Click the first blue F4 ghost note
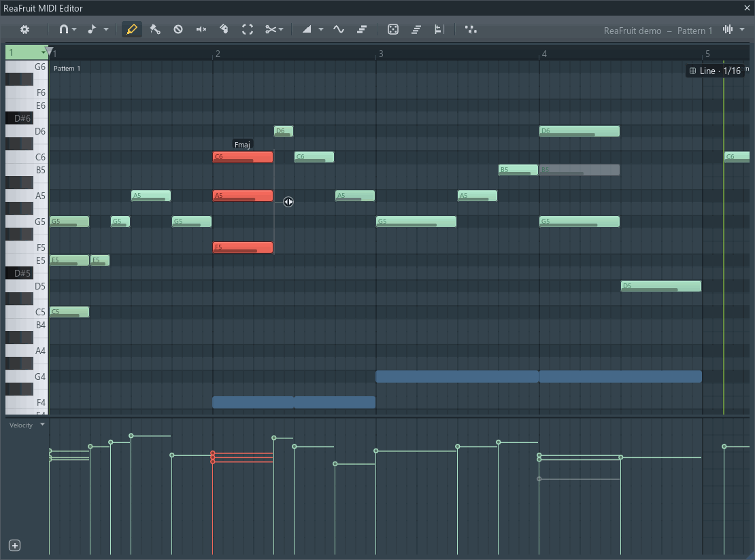The height and width of the screenshot is (560, 755). pyautogui.click(x=253, y=402)
